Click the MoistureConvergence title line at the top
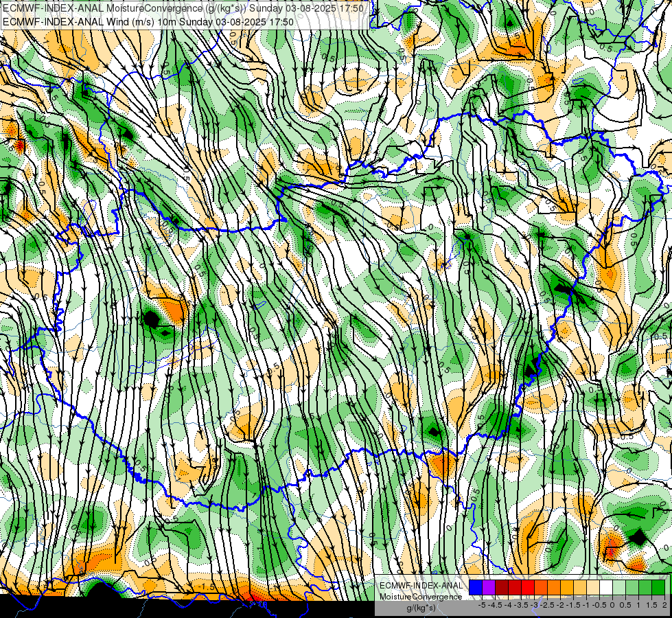This screenshot has height=618, width=672. [183, 8]
